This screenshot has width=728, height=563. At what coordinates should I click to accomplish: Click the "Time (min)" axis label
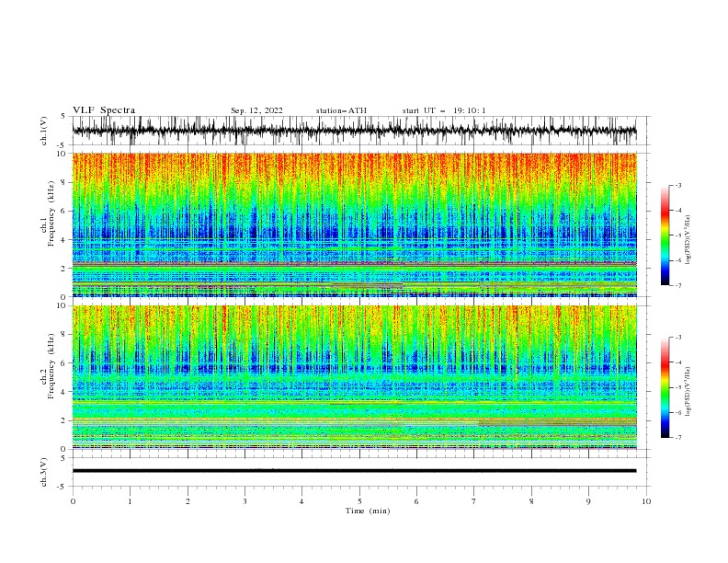pyautogui.click(x=368, y=511)
